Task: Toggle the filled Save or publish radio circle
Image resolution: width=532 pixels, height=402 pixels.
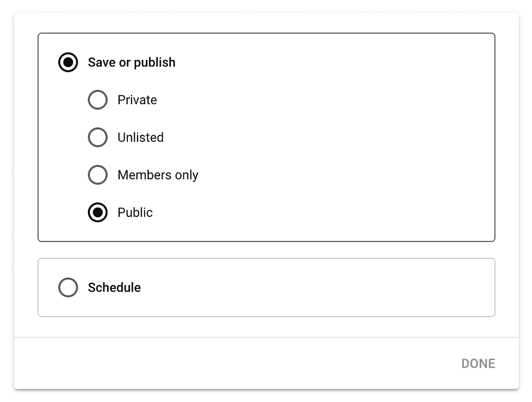Action: 68,62
